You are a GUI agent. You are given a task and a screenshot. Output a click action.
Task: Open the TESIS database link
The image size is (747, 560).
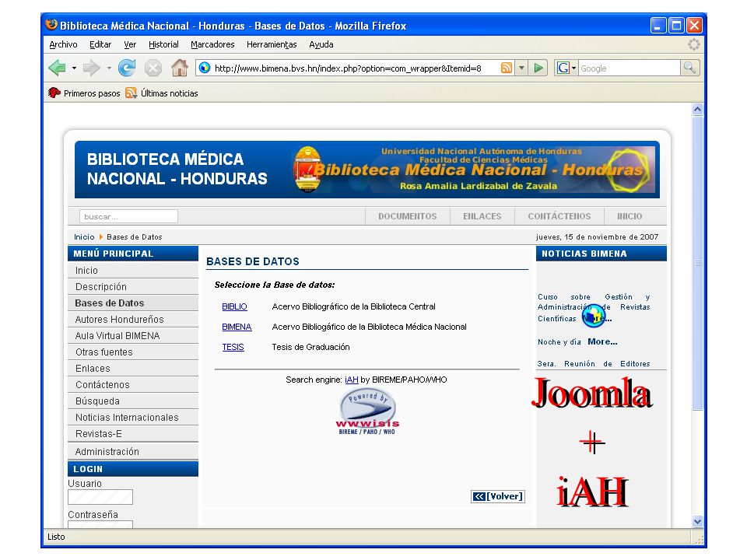[233, 347]
